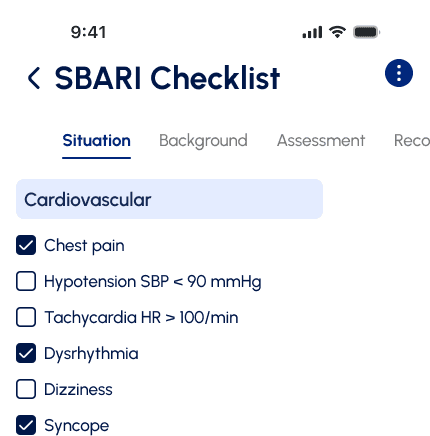Select the Situation tab
430x436 pixels.
96,141
